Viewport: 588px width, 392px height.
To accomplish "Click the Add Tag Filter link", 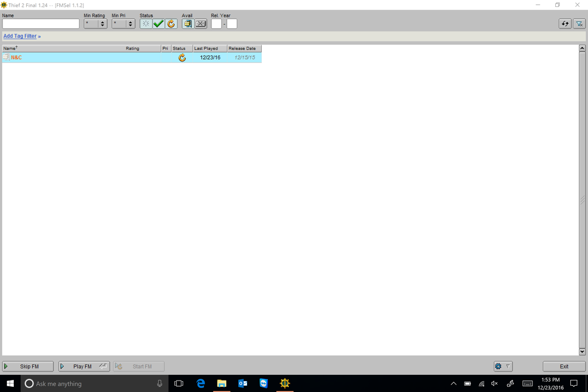I will pos(20,36).
